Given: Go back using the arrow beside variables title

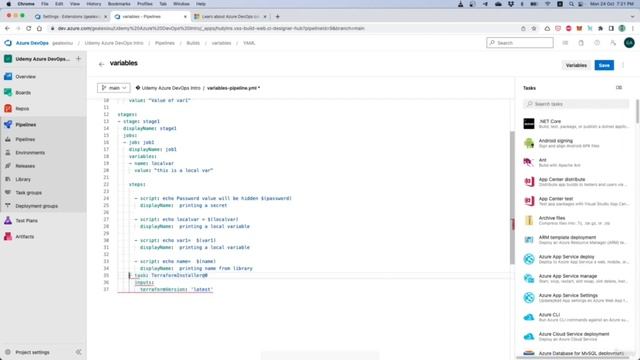Looking at the screenshot, I should (x=101, y=64).
